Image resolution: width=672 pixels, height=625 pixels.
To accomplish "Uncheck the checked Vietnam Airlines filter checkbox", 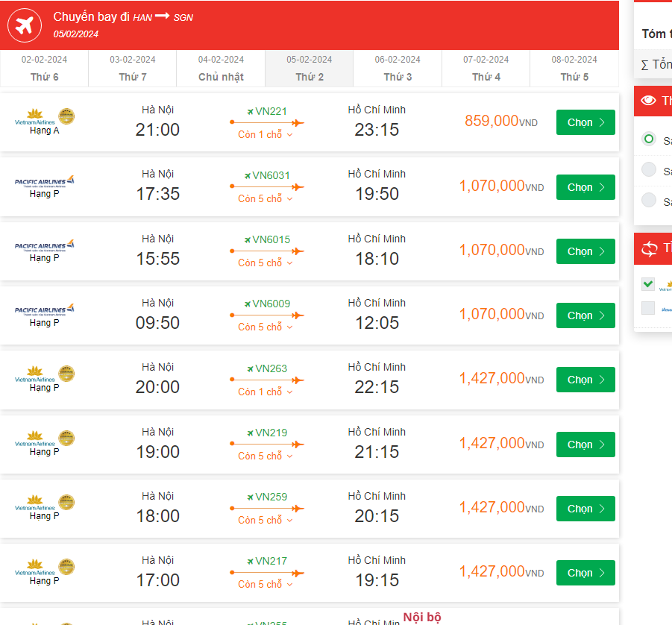I will click(x=648, y=284).
